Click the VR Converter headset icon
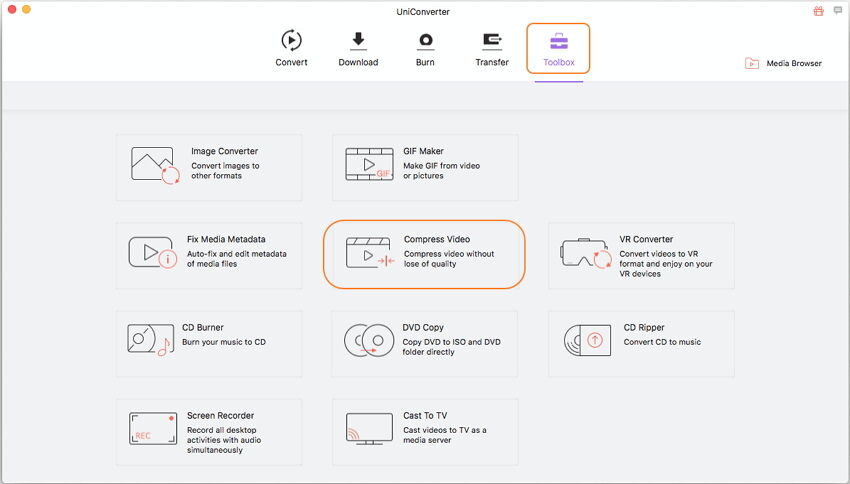This screenshot has height=484, width=850. click(585, 253)
